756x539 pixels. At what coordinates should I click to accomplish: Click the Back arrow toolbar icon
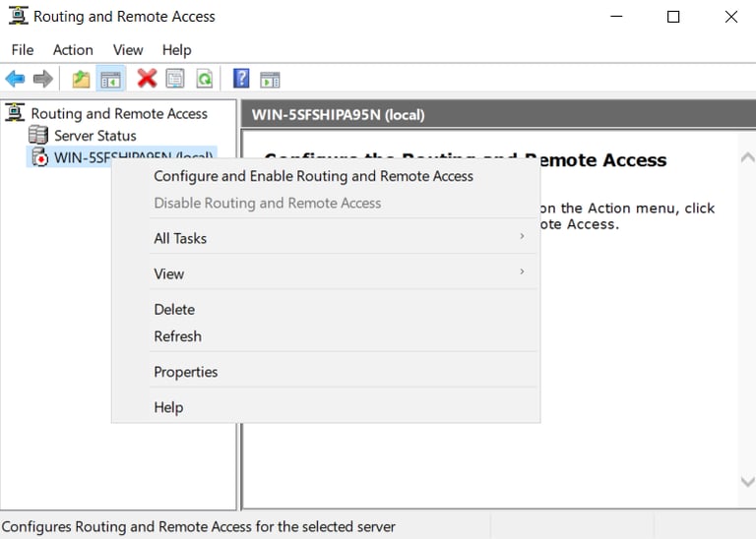pos(15,79)
